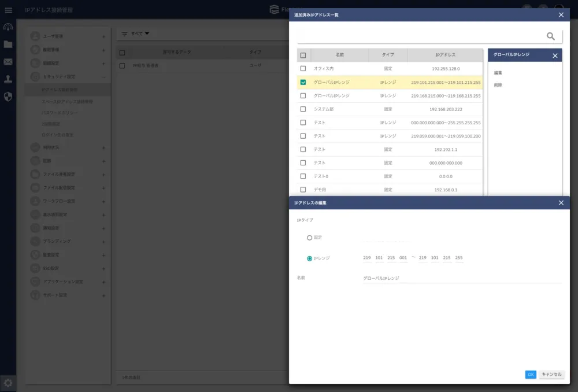
Task: Click the stamp approval icon in sidebar
Action: pos(8,79)
